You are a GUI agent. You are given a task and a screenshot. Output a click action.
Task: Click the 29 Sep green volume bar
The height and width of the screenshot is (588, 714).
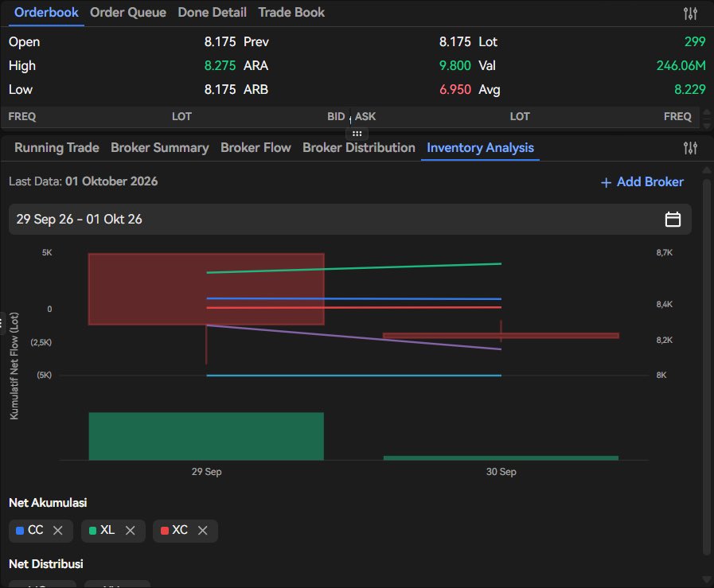206,436
